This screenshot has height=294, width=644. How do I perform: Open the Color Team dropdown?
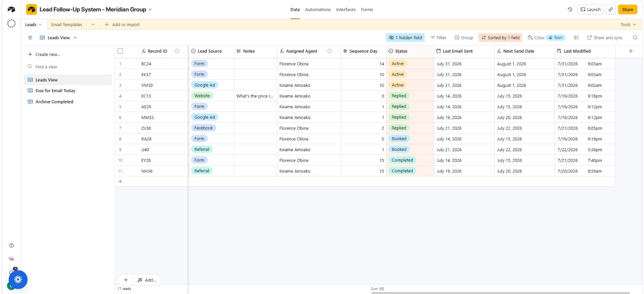[547, 37]
